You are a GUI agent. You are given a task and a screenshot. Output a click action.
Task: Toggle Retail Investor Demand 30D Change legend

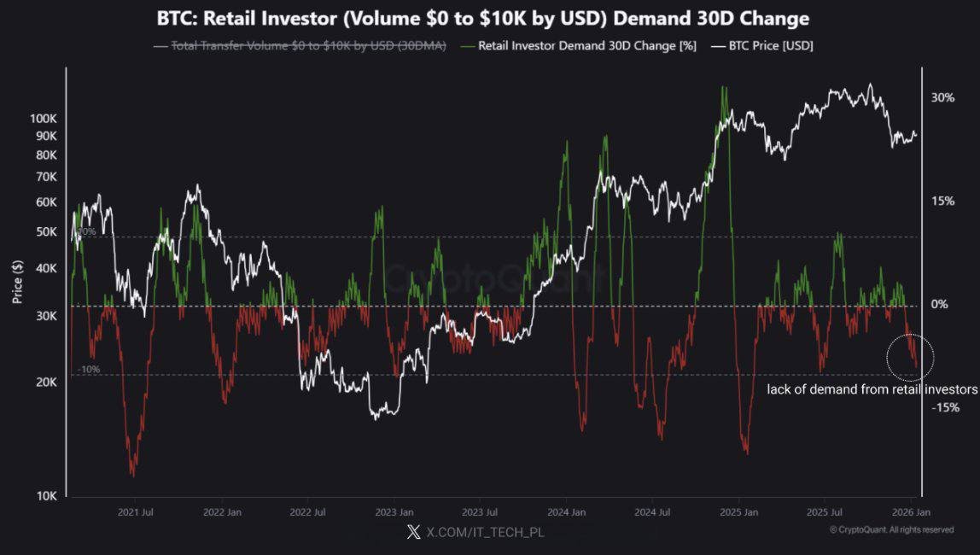tap(578, 45)
